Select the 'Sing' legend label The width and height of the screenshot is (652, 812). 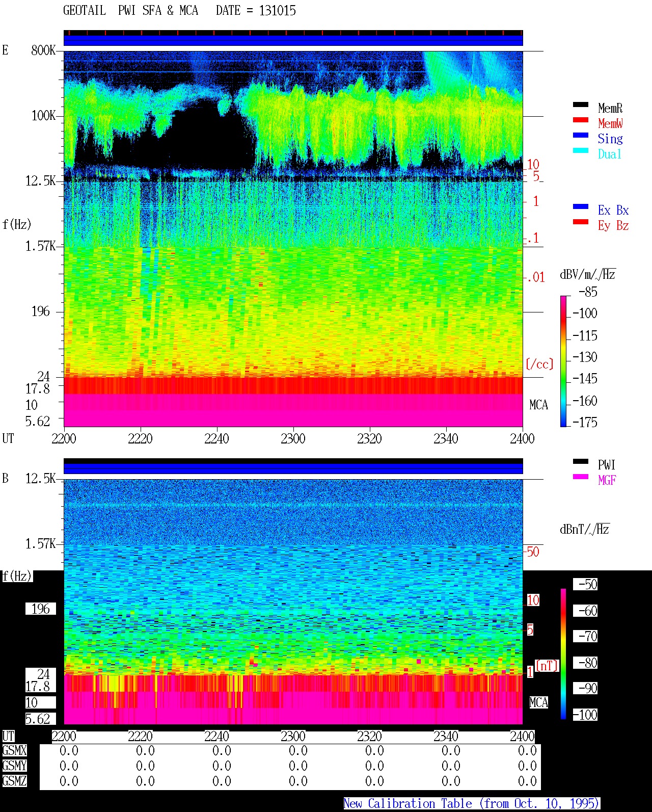coord(610,139)
